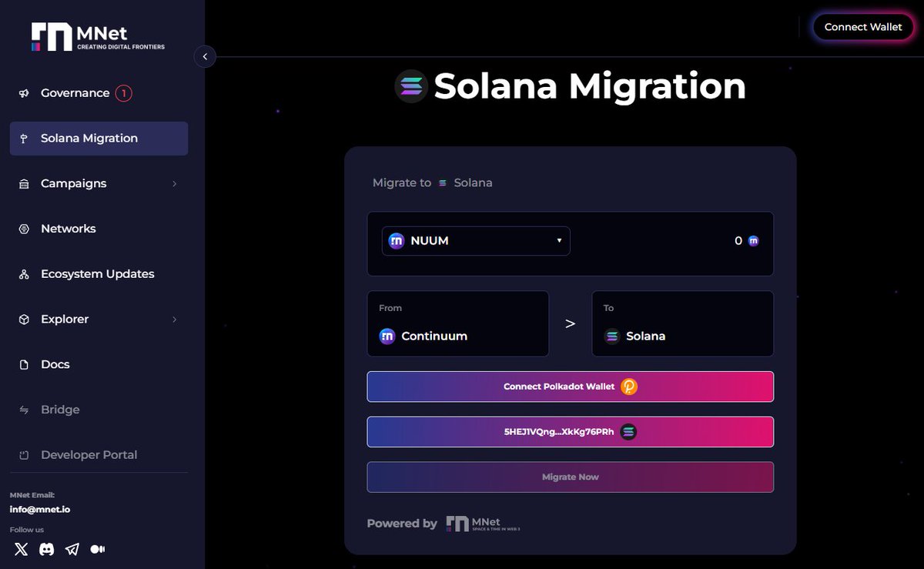
Task: Click Solana logo on address button
Action: 629,432
